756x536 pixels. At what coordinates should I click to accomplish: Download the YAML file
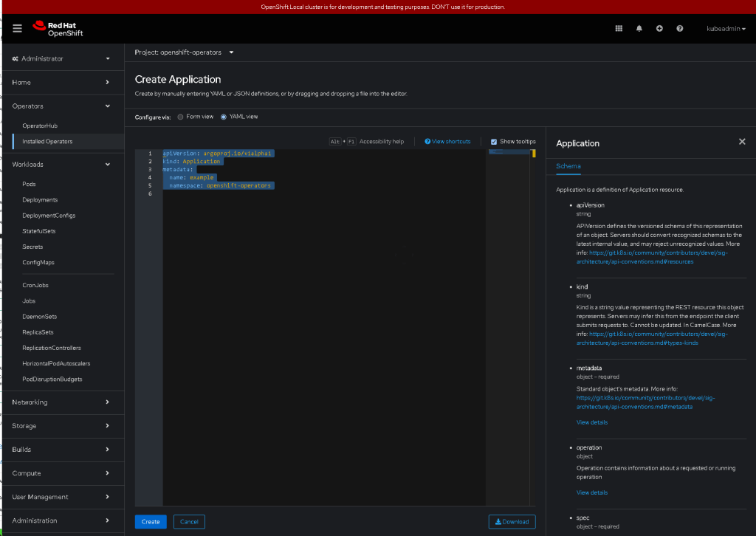click(x=512, y=521)
